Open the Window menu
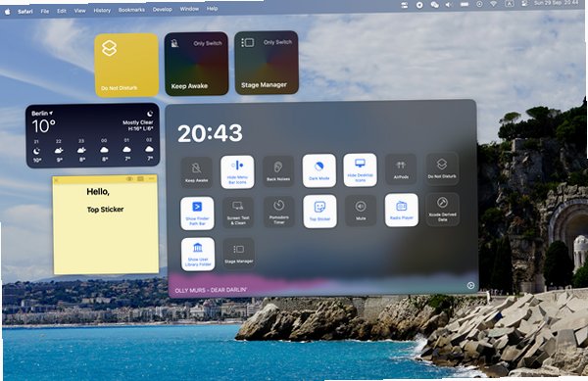 pos(189,9)
